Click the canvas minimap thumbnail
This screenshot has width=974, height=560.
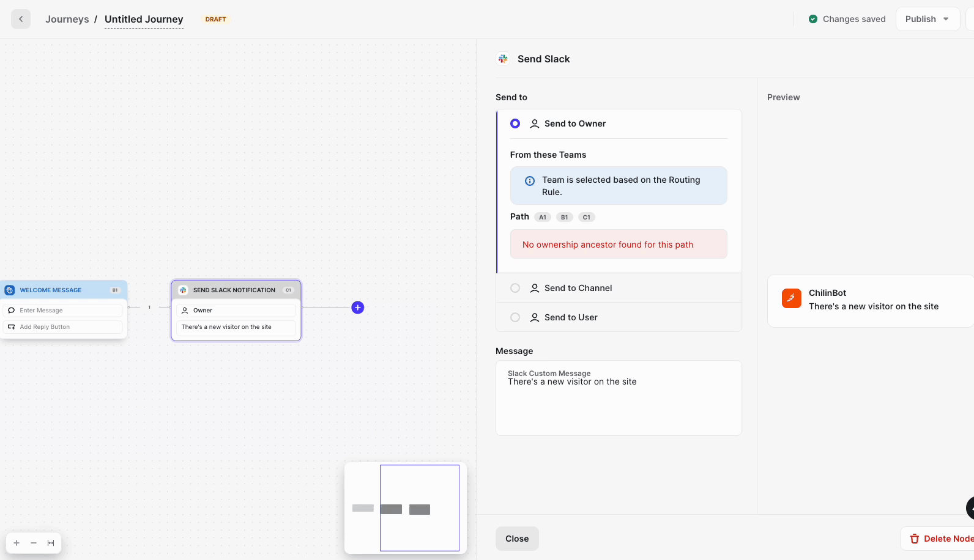tap(406, 508)
